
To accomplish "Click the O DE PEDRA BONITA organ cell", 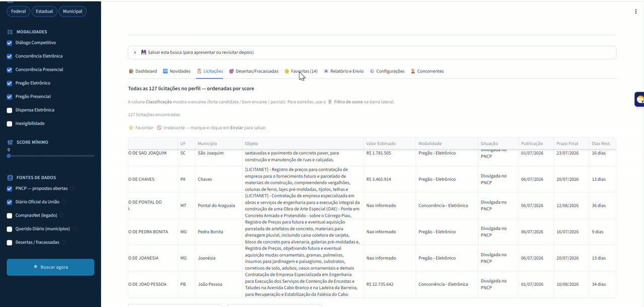I will click(x=153, y=232).
